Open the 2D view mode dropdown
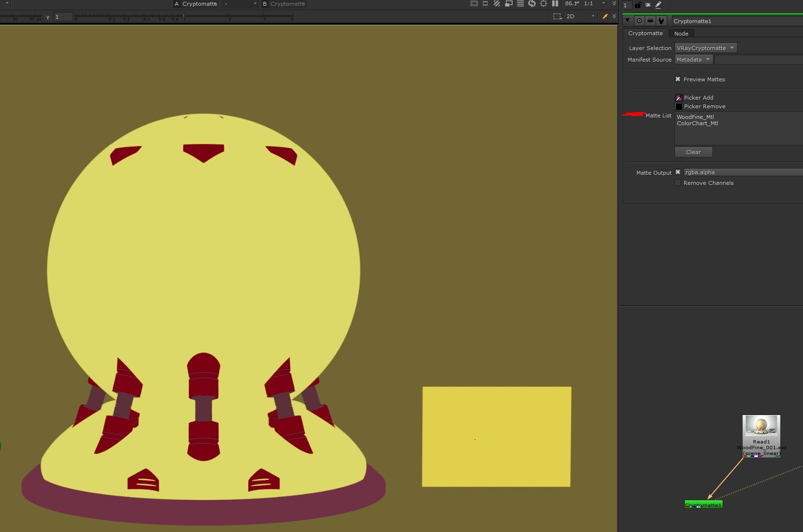The image size is (803, 532). [581, 16]
